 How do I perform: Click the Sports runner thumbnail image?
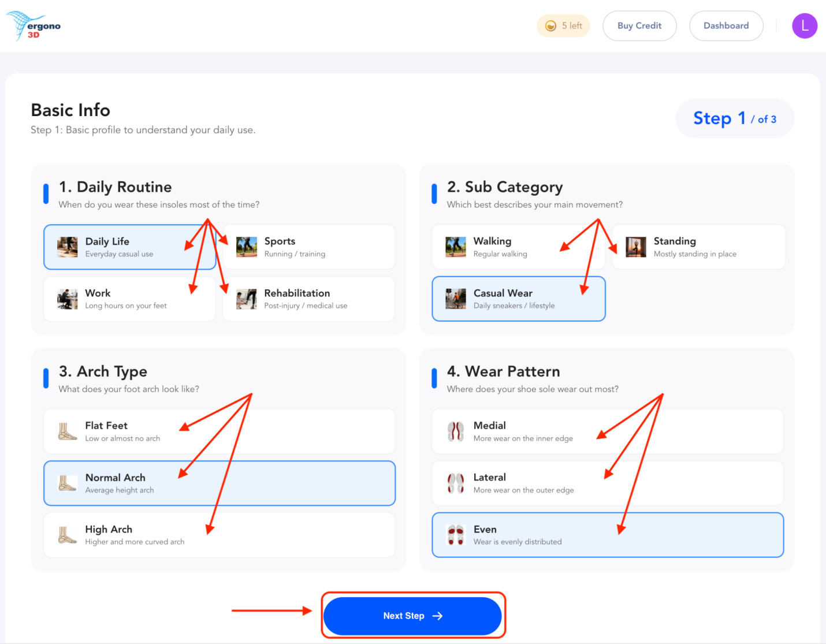(x=247, y=247)
